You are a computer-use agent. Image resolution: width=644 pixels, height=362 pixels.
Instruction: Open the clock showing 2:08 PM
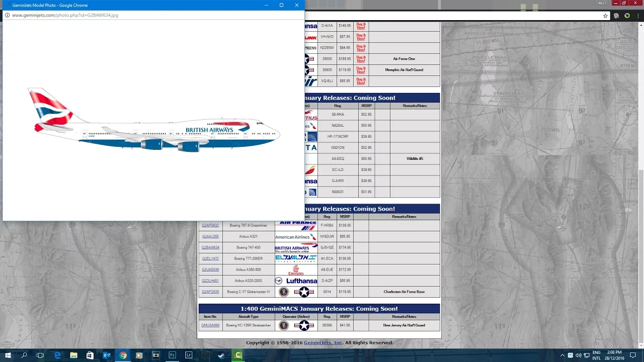(614, 355)
